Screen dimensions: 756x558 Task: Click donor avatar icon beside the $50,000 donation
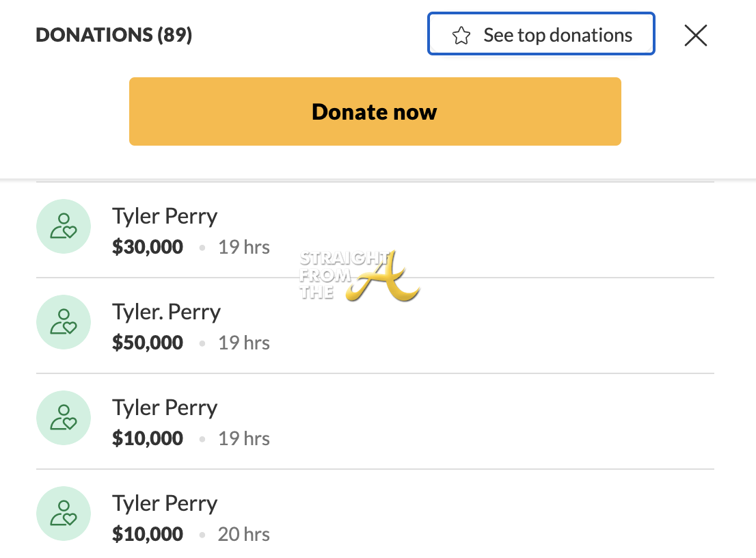pyautogui.click(x=64, y=322)
